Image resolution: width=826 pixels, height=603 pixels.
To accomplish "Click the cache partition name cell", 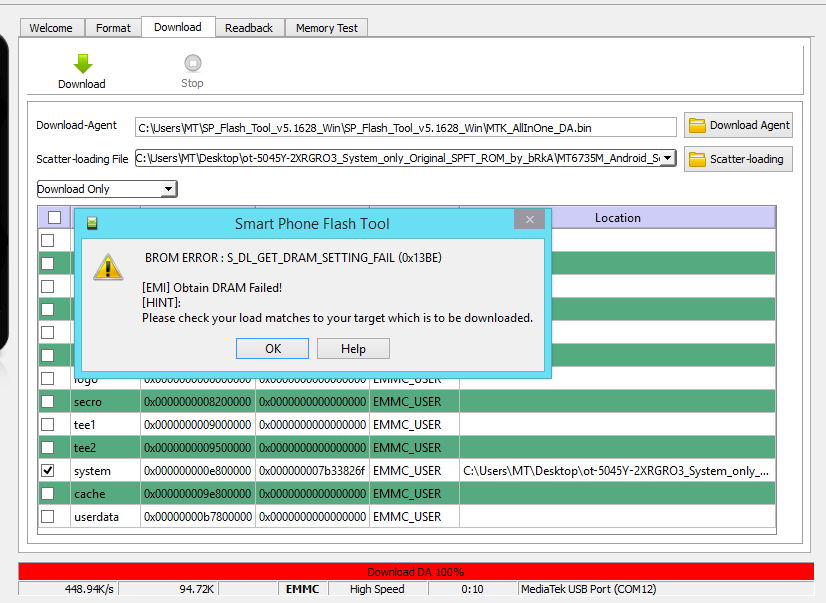I will tap(105, 494).
